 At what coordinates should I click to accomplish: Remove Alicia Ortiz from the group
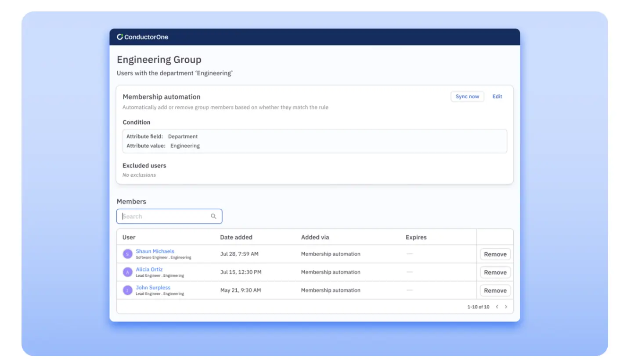tap(495, 272)
